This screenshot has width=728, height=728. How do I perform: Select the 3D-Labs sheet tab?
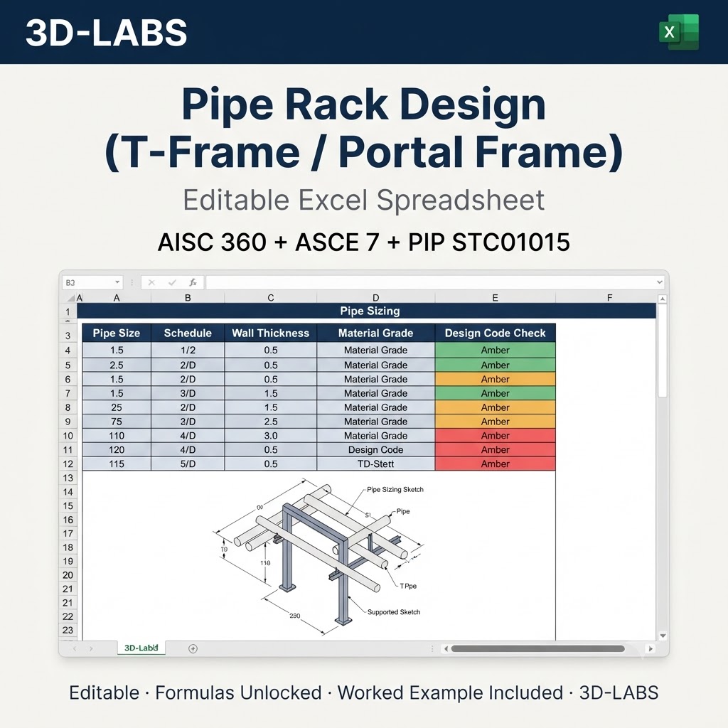141,648
